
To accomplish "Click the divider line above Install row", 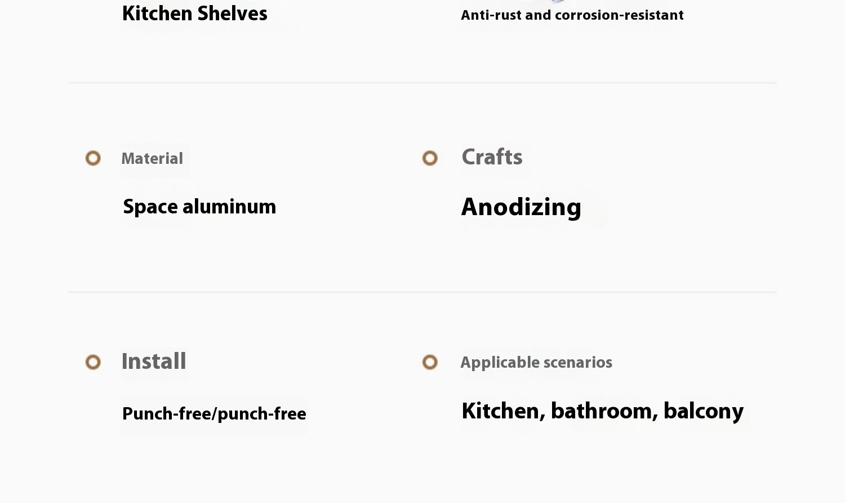I will 422,292.
